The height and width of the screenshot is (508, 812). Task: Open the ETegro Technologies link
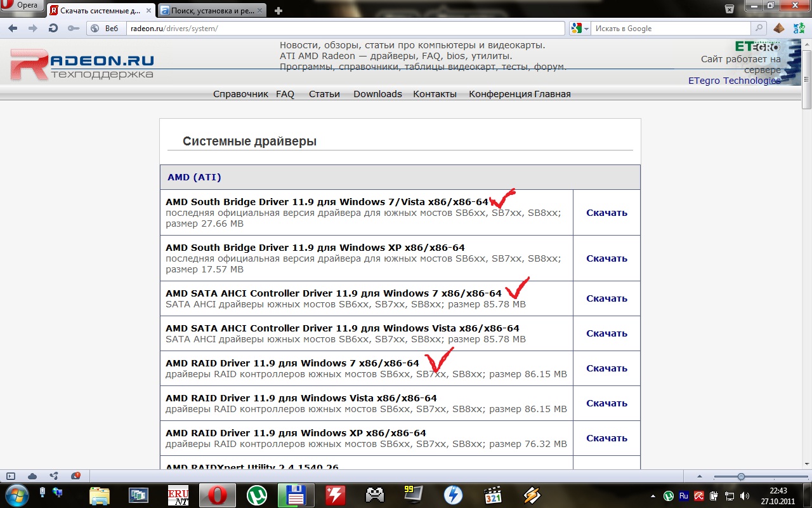[735, 81]
